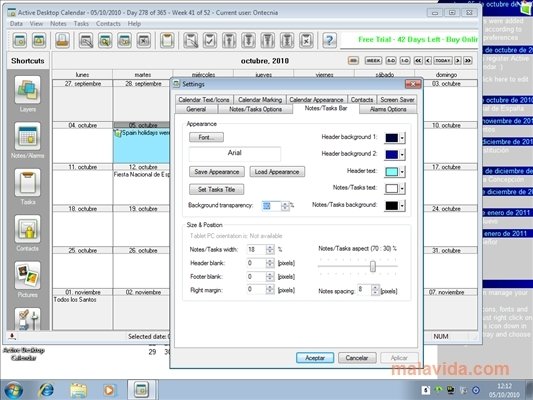Screen dimensions: 533x400
Task: Click Notes spacing spinner arrows
Action: [375, 290]
